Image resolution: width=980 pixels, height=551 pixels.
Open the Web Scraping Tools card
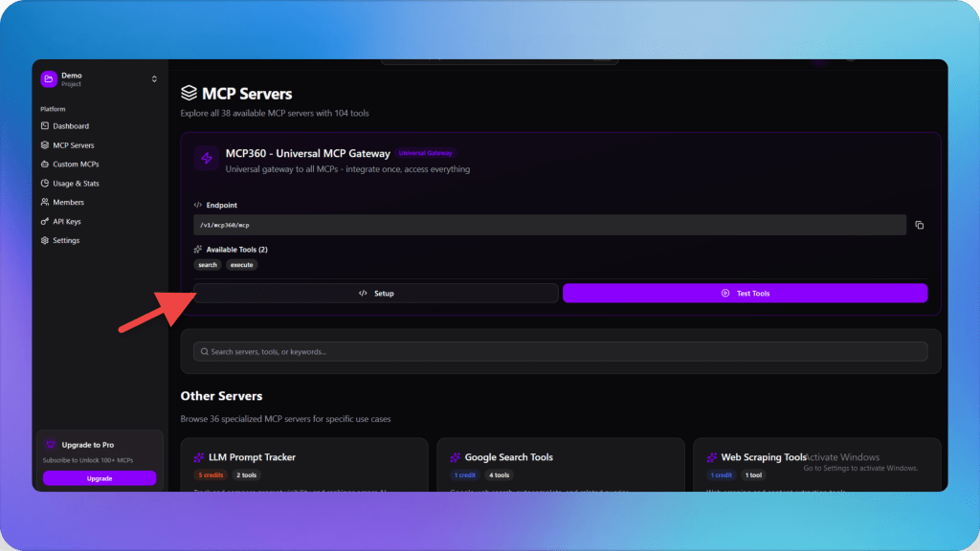pyautogui.click(x=817, y=465)
